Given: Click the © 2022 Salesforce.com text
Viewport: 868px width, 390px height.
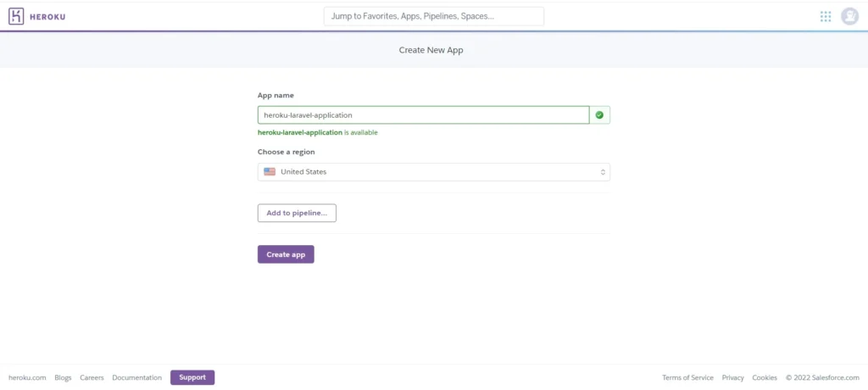Looking at the screenshot, I should click(x=822, y=378).
